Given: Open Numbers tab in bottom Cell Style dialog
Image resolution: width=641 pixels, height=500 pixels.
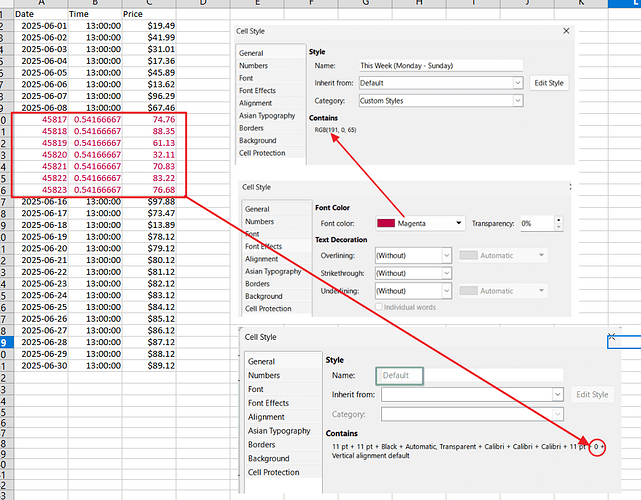Looking at the screenshot, I should click(x=264, y=375).
